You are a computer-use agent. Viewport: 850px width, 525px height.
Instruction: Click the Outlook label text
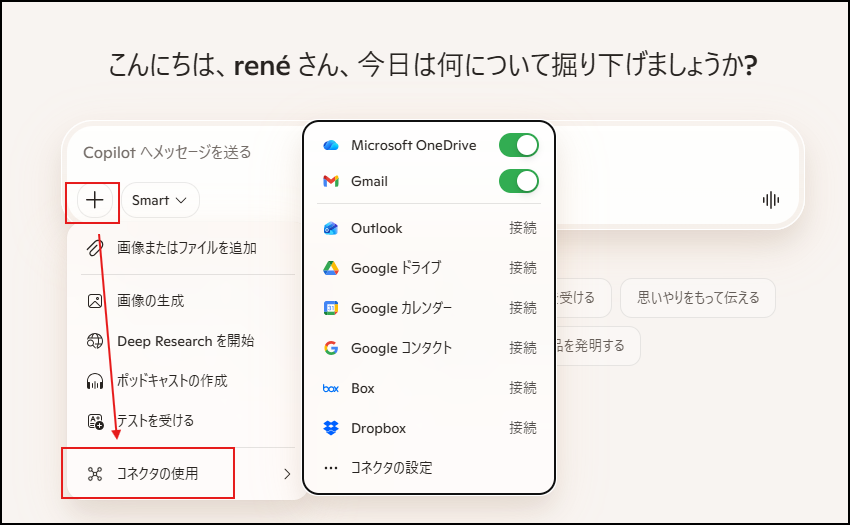coord(377,228)
